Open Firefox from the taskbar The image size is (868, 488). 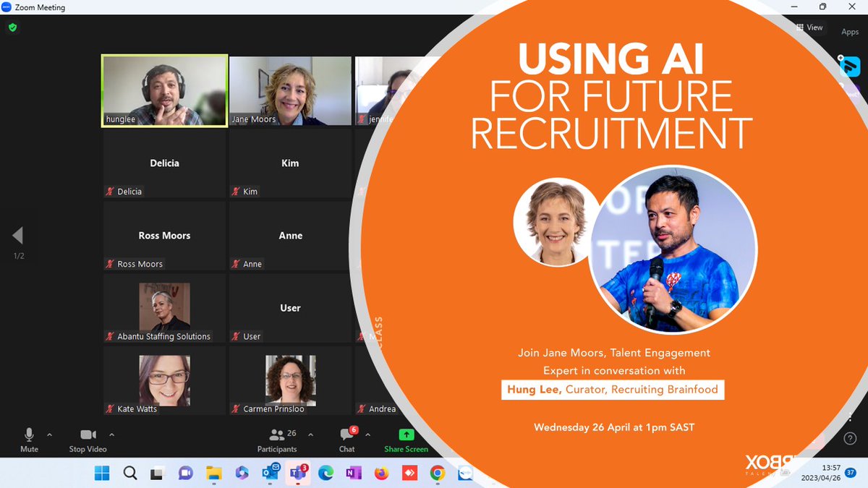coord(381,473)
